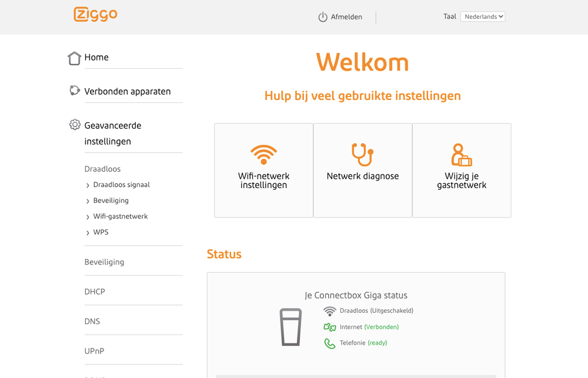Click the Geavanceerde instellingen gear icon
The width and height of the screenshot is (588, 378).
point(75,125)
